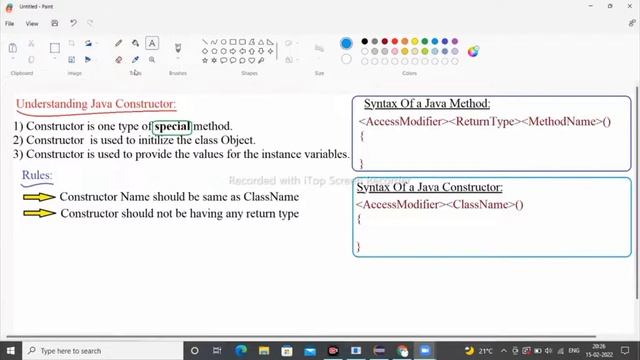Select the Pencil tool
The width and height of the screenshot is (640, 360).
point(118,43)
